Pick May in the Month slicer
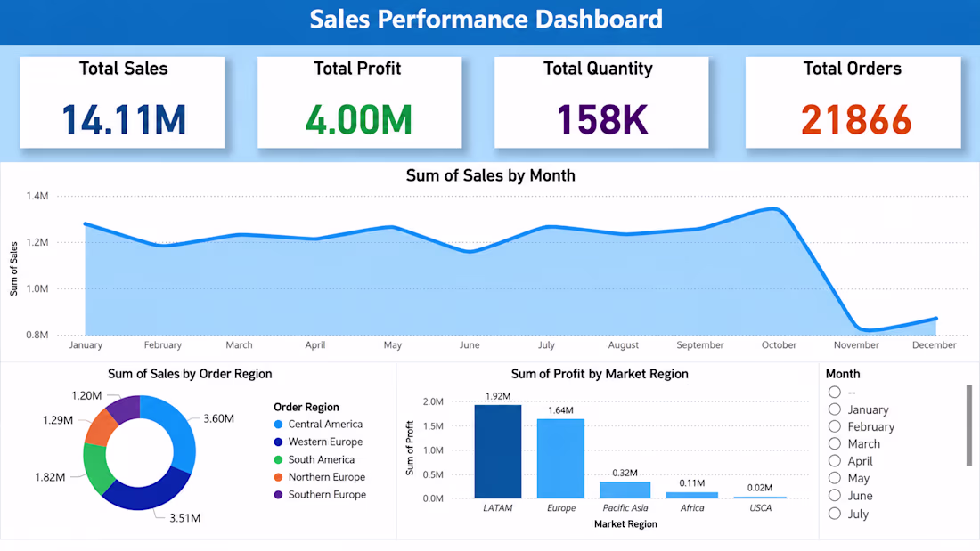 (x=835, y=478)
